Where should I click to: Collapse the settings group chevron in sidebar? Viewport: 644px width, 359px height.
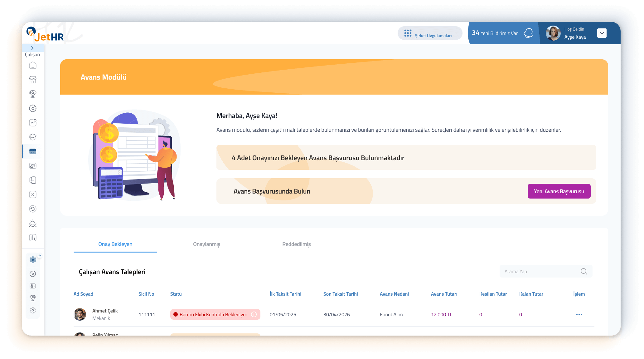pyautogui.click(x=40, y=255)
